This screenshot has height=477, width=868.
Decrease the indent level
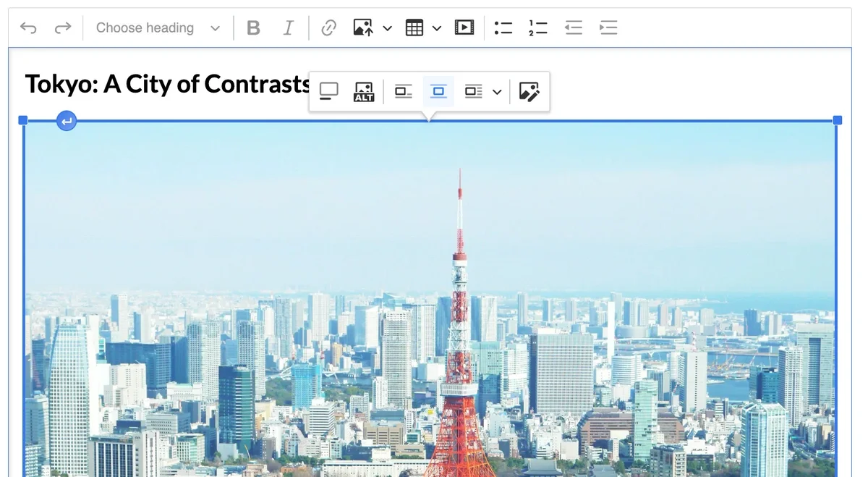pos(573,28)
